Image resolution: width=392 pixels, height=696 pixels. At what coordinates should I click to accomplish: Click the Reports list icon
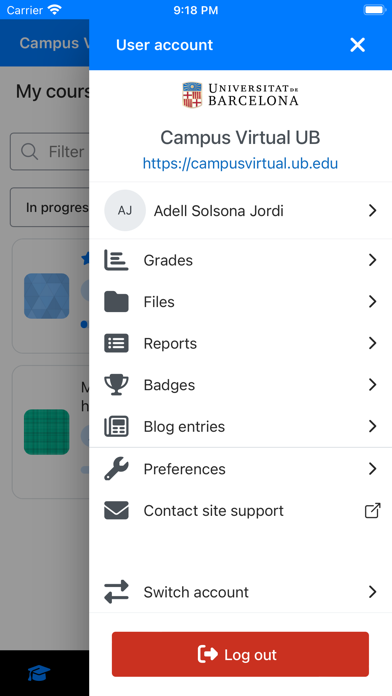[116, 344]
